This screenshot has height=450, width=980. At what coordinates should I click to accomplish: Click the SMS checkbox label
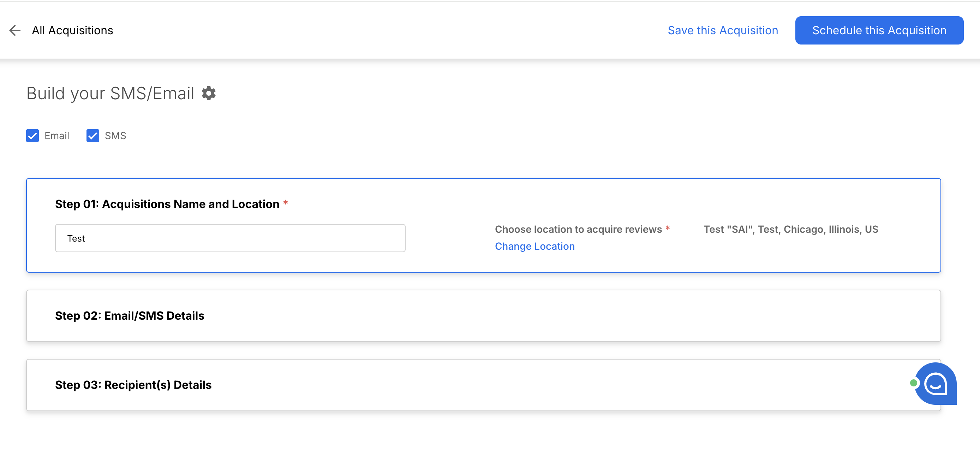115,136
